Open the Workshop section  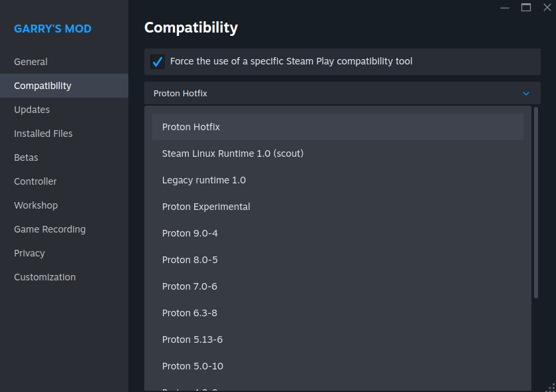[36, 205]
